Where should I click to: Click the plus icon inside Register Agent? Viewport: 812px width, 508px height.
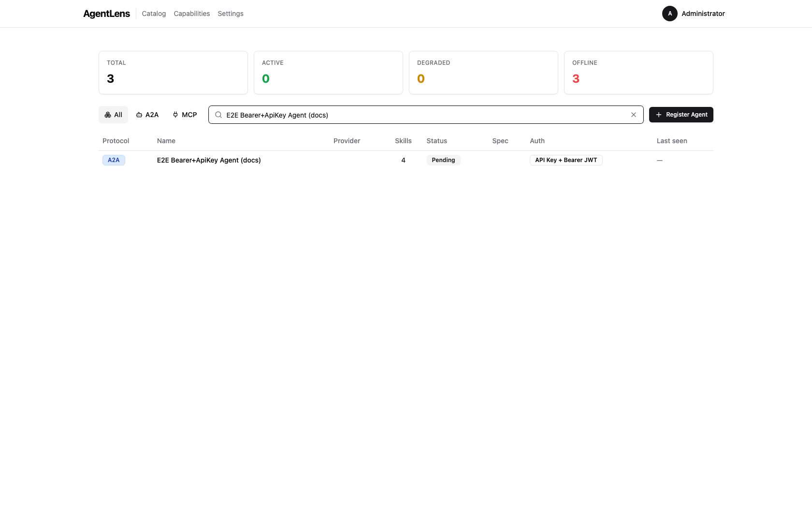(x=659, y=115)
